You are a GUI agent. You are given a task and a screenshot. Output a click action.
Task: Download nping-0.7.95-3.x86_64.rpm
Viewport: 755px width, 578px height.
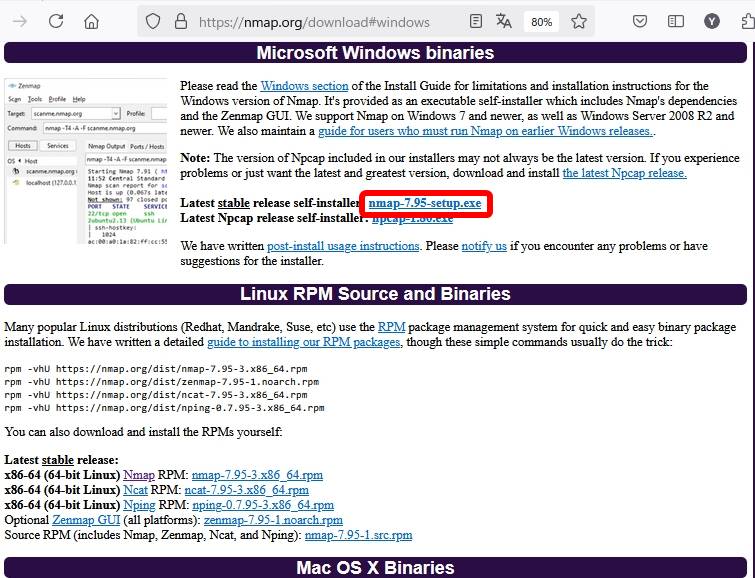pyautogui.click(x=263, y=505)
